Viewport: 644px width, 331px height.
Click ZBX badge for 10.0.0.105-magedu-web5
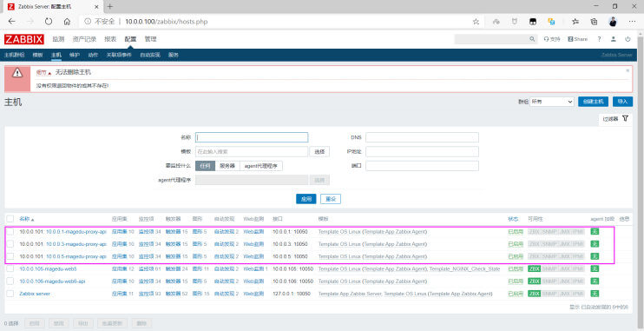534,269
